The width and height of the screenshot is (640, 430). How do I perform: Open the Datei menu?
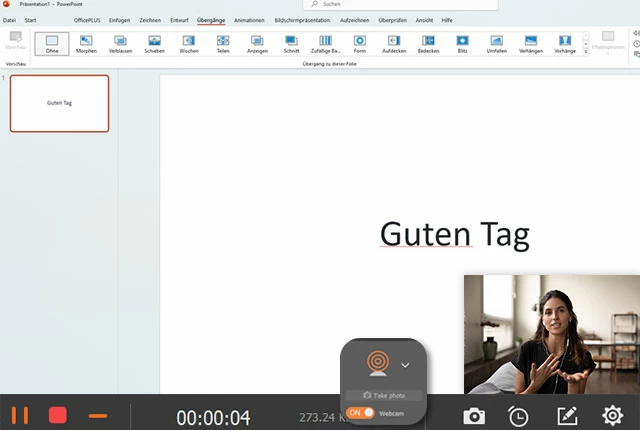point(9,20)
